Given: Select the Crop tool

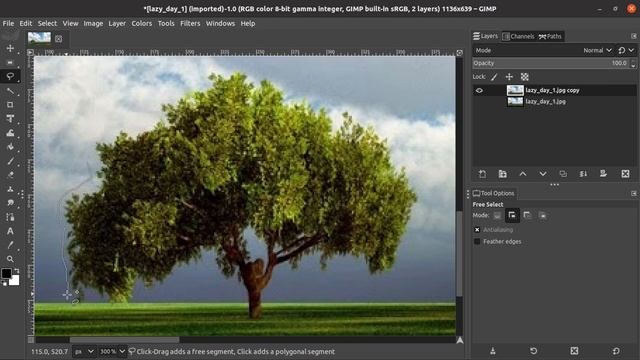Looking at the screenshot, I should tap(10, 104).
